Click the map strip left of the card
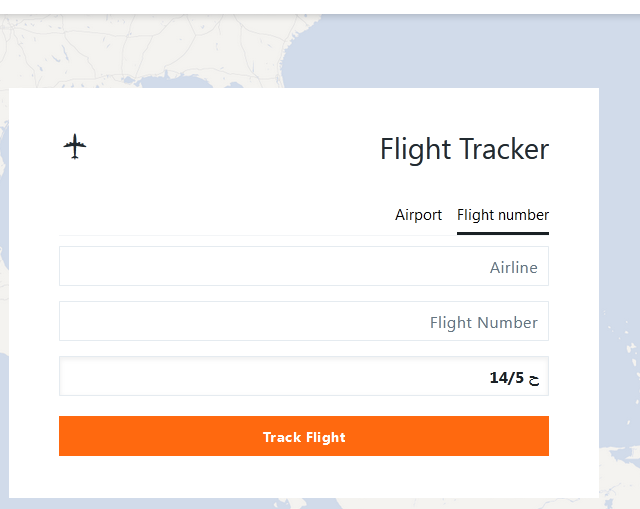 point(4,300)
